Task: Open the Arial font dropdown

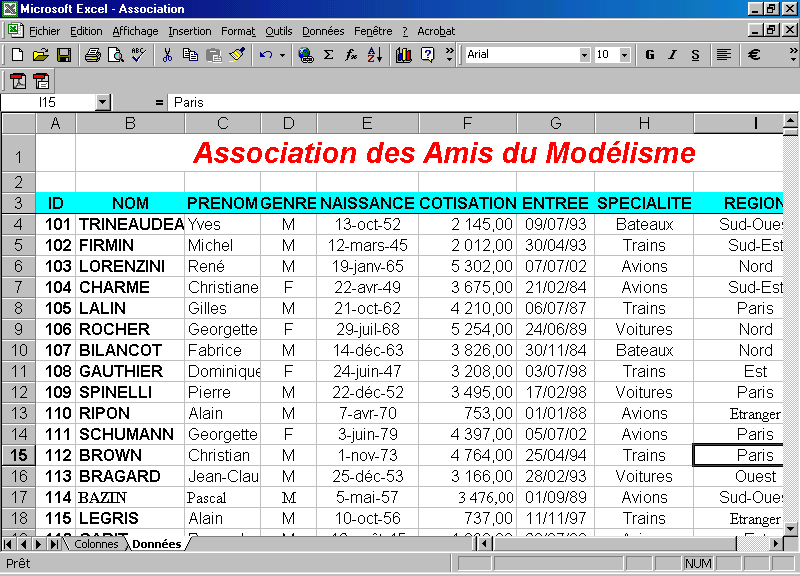Action: (x=585, y=55)
